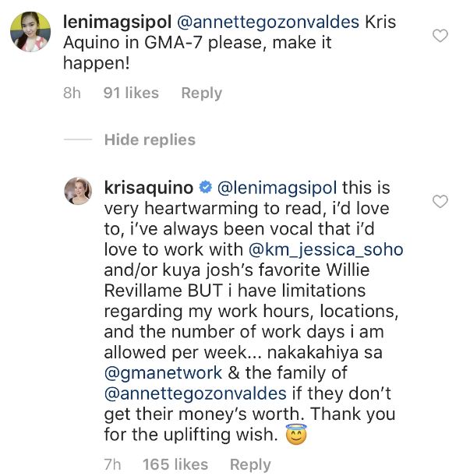Image resolution: width=470 pixels, height=476 pixels.
Task: Open krisaquino's profile avatar
Action: pos(78,191)
